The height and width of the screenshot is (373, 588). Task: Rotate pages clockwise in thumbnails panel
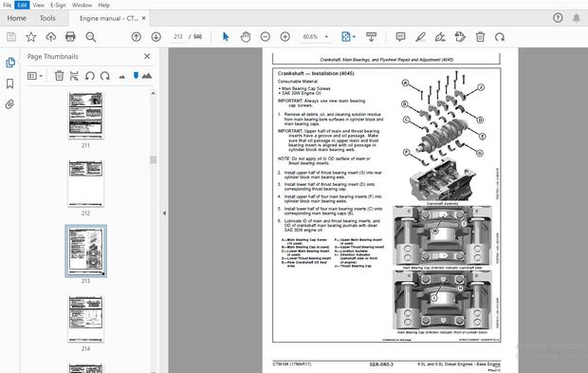[105, 76]
